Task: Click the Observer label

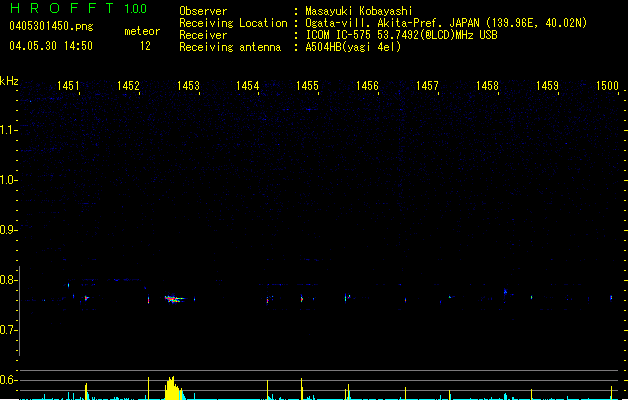Action: (x=203, y=11)
